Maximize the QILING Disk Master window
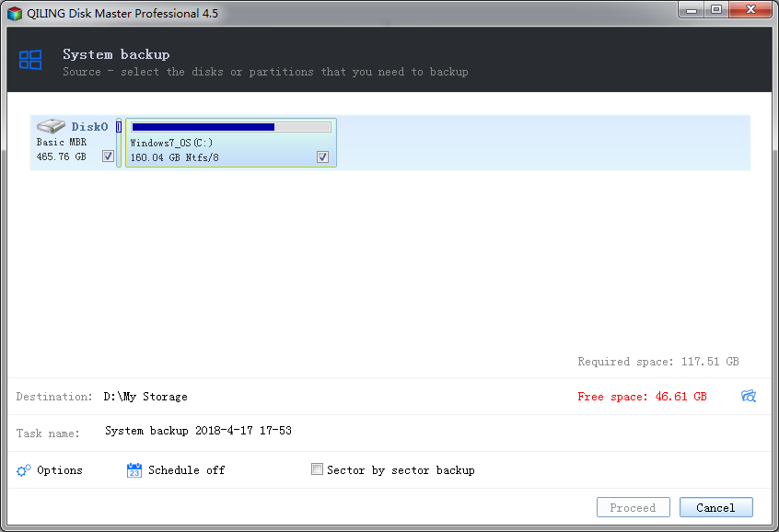The width and height of the screenshot is (779, 532). [x=715, y=10]
